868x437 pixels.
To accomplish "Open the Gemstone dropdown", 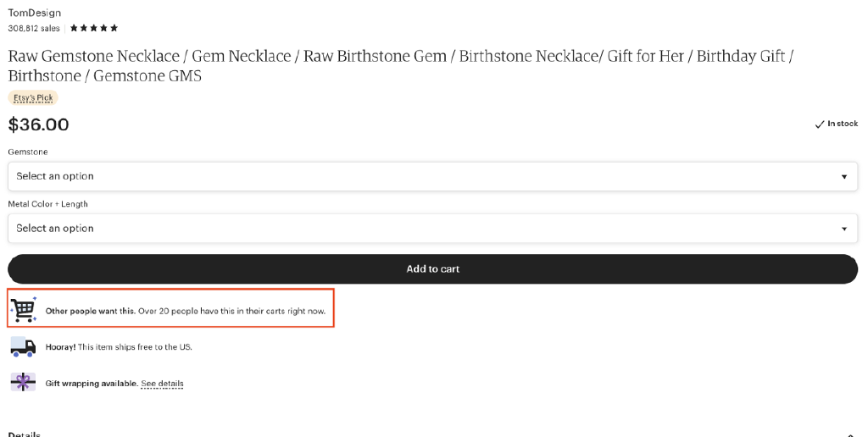I will click(x=432, y=176).
